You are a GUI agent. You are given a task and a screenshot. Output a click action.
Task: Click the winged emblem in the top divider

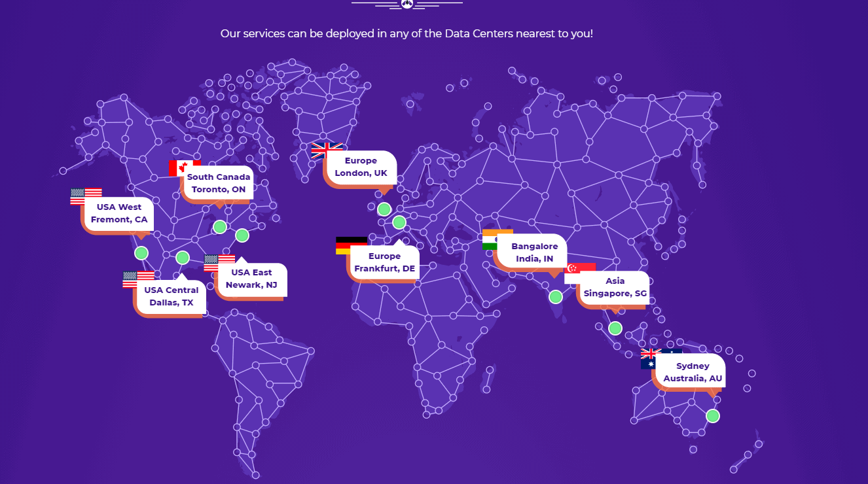click(x=407, y=4)
